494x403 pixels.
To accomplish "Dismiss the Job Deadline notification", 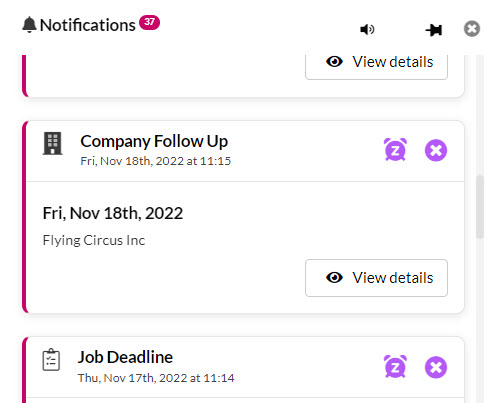I will click(x=436, y=367).
